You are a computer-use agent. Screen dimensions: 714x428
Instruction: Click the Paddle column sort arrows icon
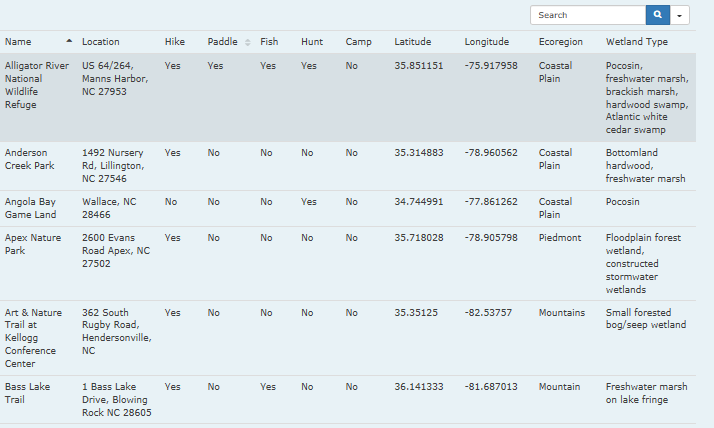(248, 42)
